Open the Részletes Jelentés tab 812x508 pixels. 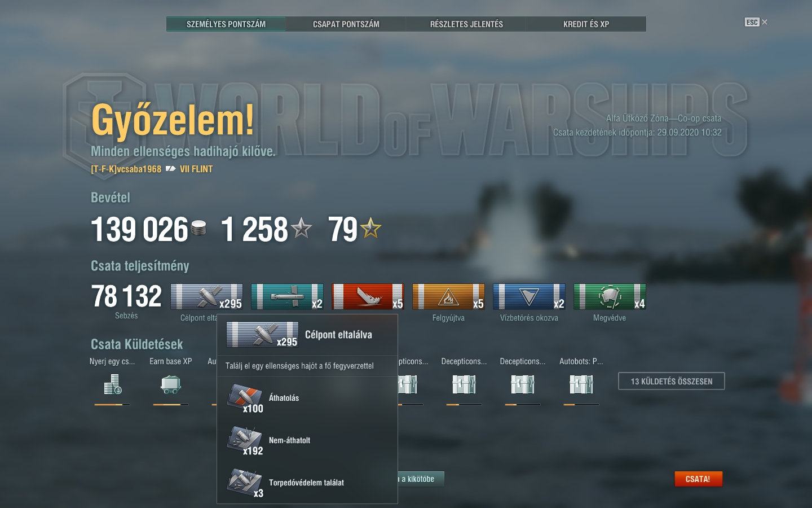pyautogui.click(x=466, y=24)
